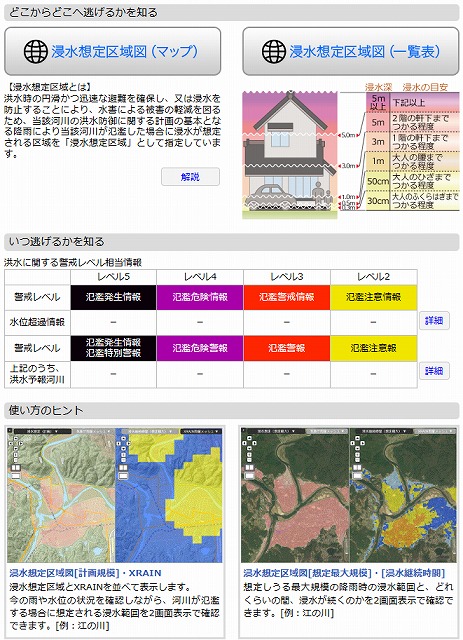Follow the 浸水想定区域図[計画規模]・XRAIN link
Screen dimensions: 463x640
[x=85, y=573]
